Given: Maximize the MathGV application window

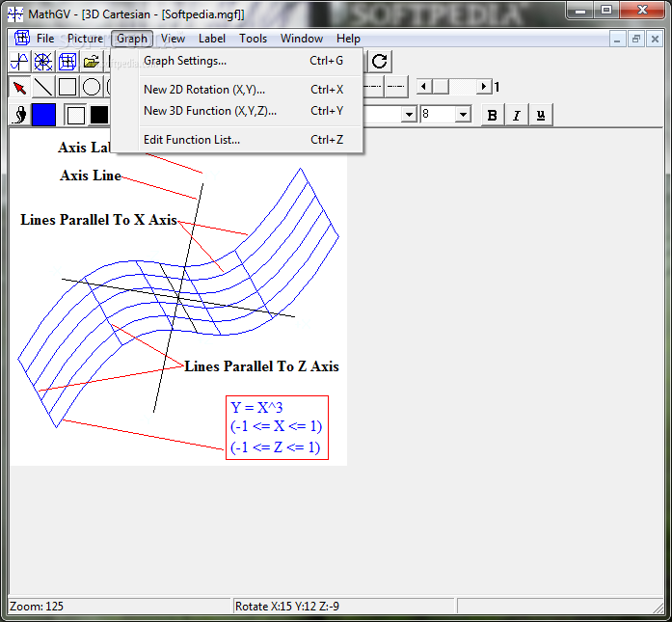Looking at the screenshot, I should click(x=606, y=11).
